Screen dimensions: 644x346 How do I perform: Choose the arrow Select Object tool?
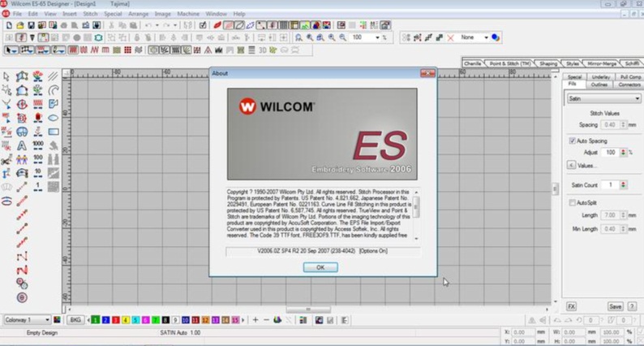pos(6,76)
